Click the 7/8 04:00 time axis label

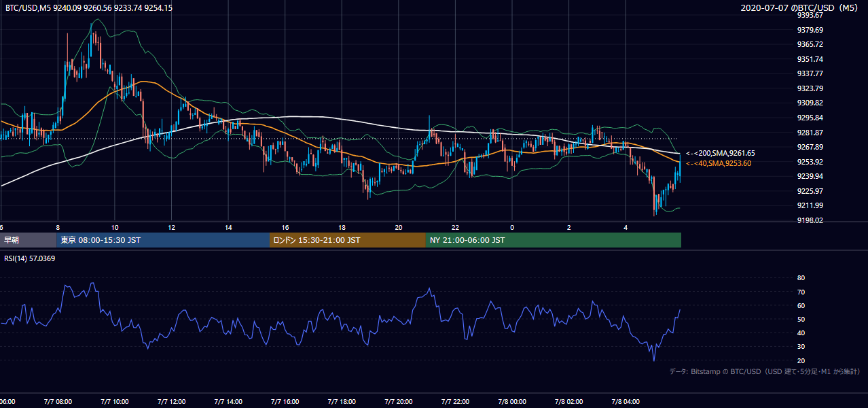tap(626, 402)
